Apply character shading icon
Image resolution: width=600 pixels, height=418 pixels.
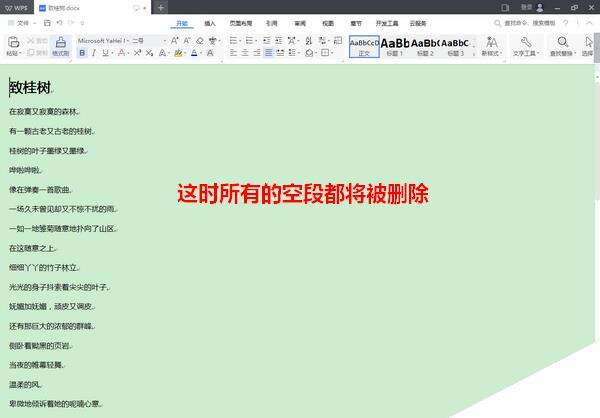[210, 53]
